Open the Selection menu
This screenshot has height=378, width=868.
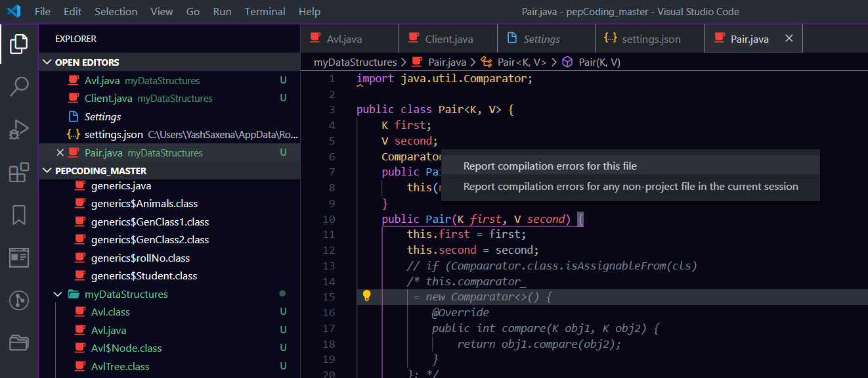(116, 12)
